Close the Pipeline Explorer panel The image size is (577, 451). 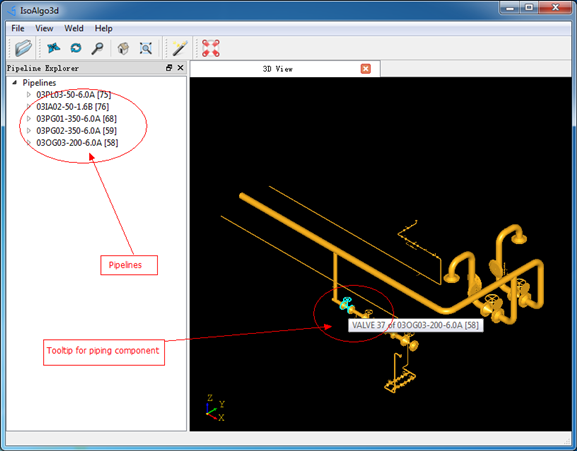(180, 68)
